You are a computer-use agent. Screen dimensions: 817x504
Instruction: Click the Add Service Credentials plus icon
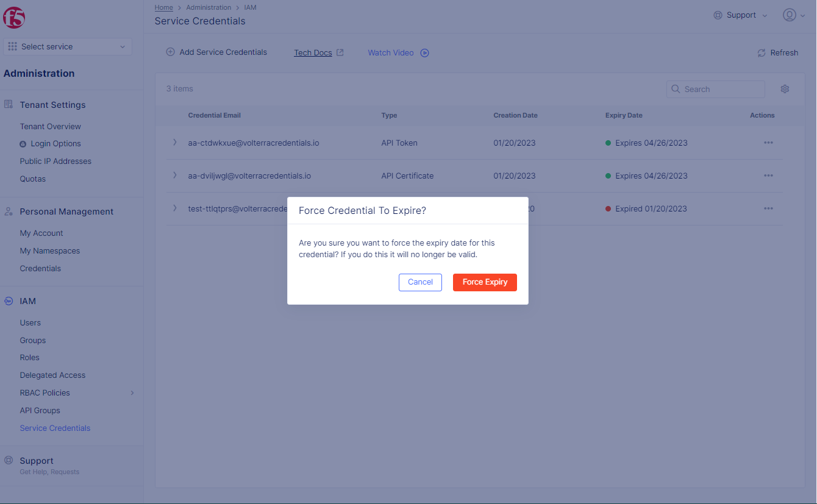tap(171, 52)
